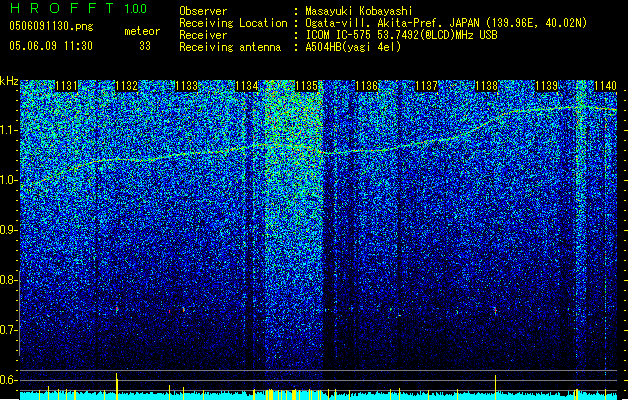This screenshot has width=629, height=400.
Task: Select the 1135 time marker
Action: (306, 86)
